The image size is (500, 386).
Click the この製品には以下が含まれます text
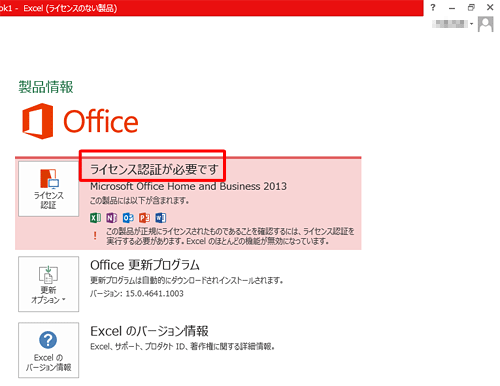(140, 201)
